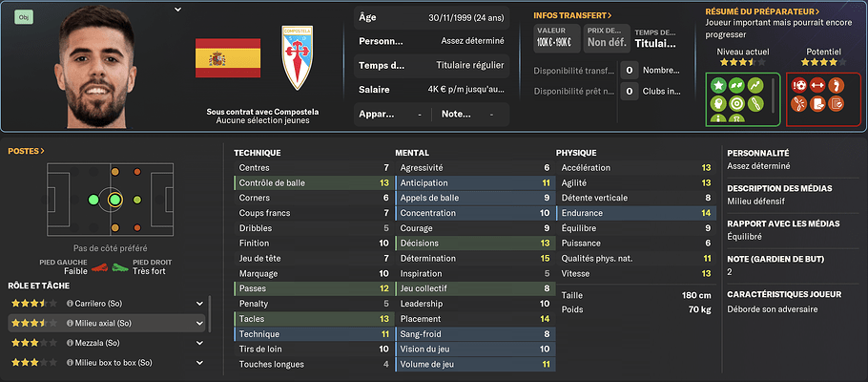868x382 pixels.
Task: Click the green bullseye target icon
Action: 736,103
